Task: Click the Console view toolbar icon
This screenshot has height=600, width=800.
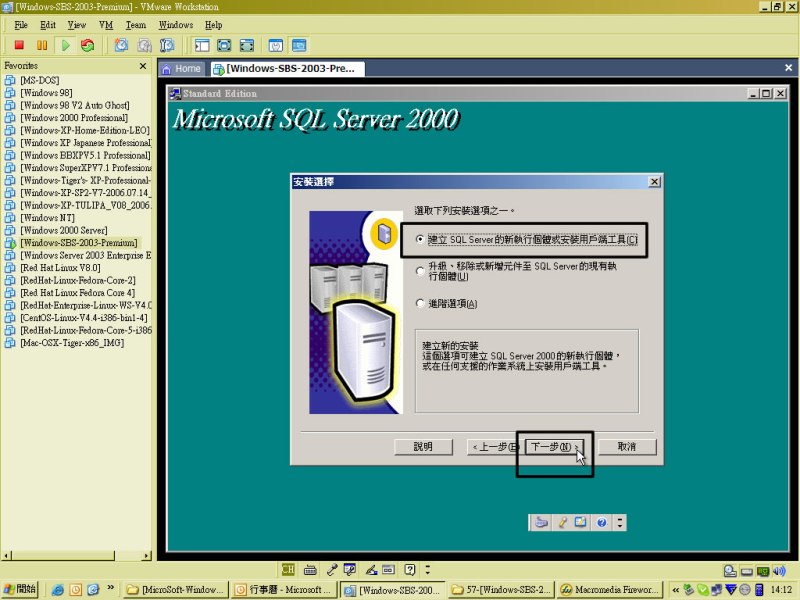Action: tap(299, 45)
